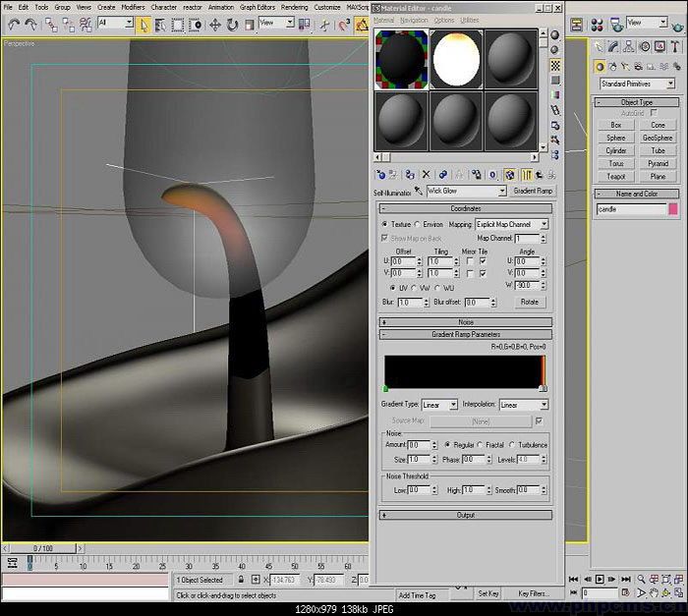
Task: Assign Material to Selection icon
Action: (410, 175)
